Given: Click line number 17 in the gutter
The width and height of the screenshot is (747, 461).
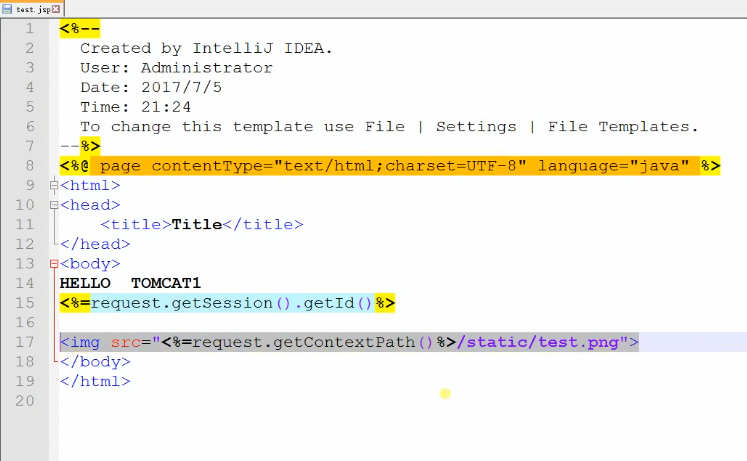Looking at the screenshot, I should (25, 342).
